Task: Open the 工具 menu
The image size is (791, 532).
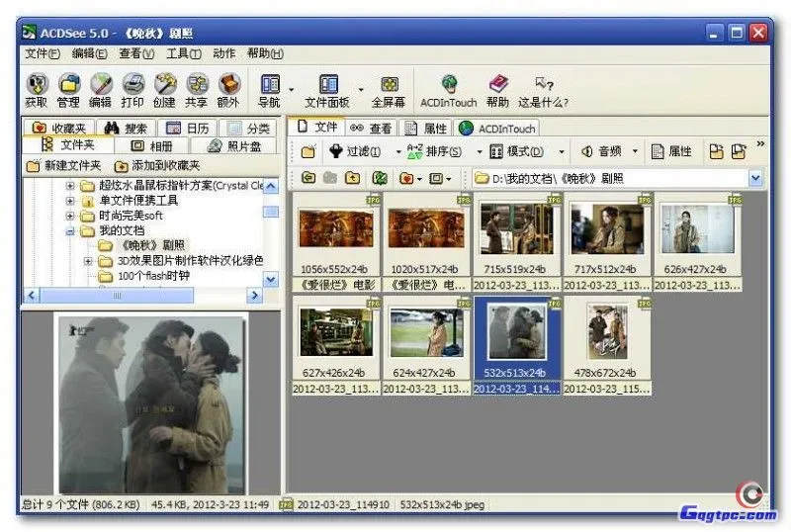Action: 184,53
